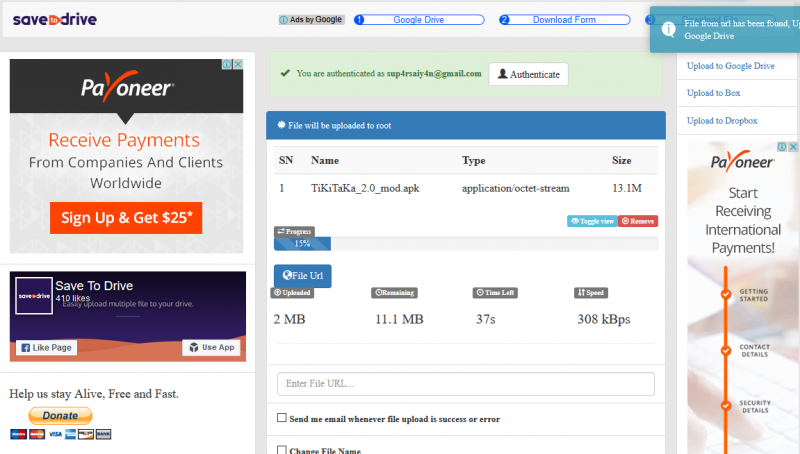Click the 2 MB uploaded value
800x454 pixels.
[x=289, y=319]
